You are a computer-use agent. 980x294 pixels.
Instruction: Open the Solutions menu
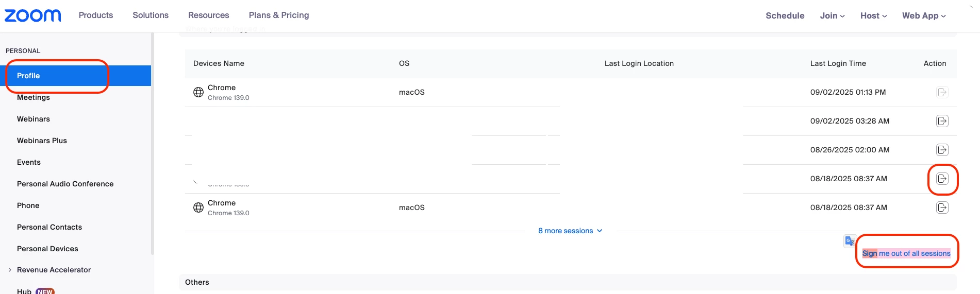click(151, 15)
